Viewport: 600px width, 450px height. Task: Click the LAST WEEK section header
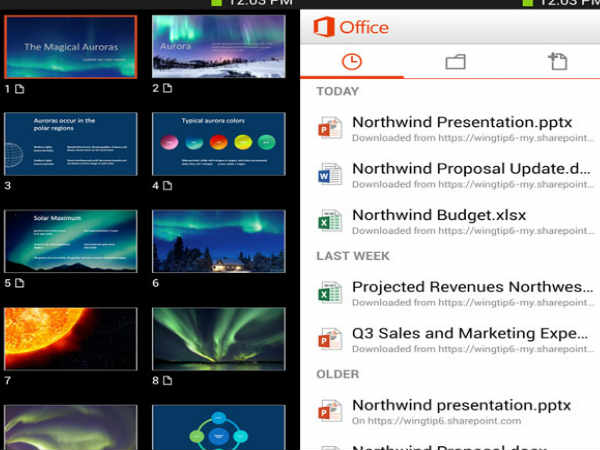353,256
